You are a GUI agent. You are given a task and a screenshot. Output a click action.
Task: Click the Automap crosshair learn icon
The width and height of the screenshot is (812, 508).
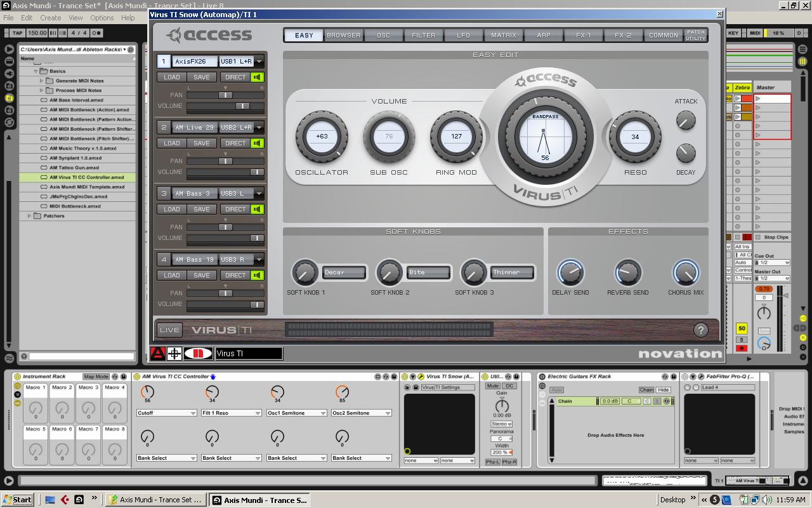click(x=174, y=354)
